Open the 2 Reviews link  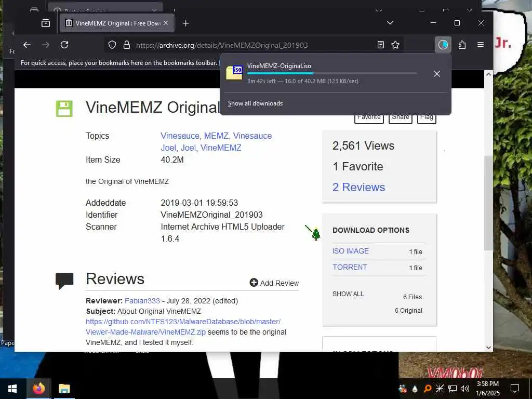pyautogui.click(x=358, y=187)
